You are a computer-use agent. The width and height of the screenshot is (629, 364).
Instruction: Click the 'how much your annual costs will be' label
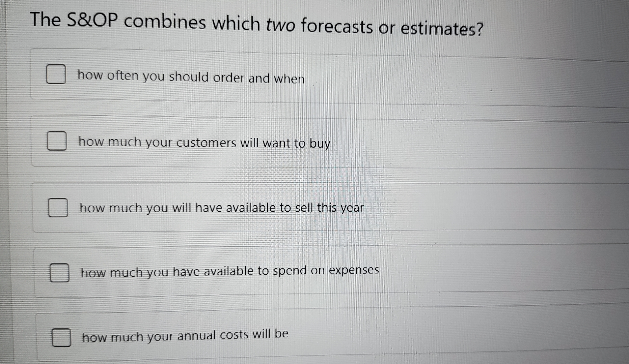pos(184,335)
